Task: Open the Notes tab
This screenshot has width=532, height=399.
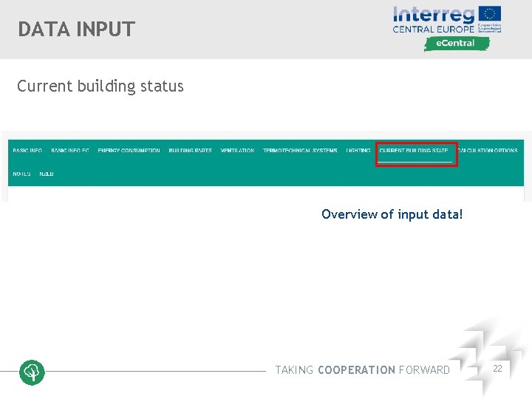Action: click(21, 174)
